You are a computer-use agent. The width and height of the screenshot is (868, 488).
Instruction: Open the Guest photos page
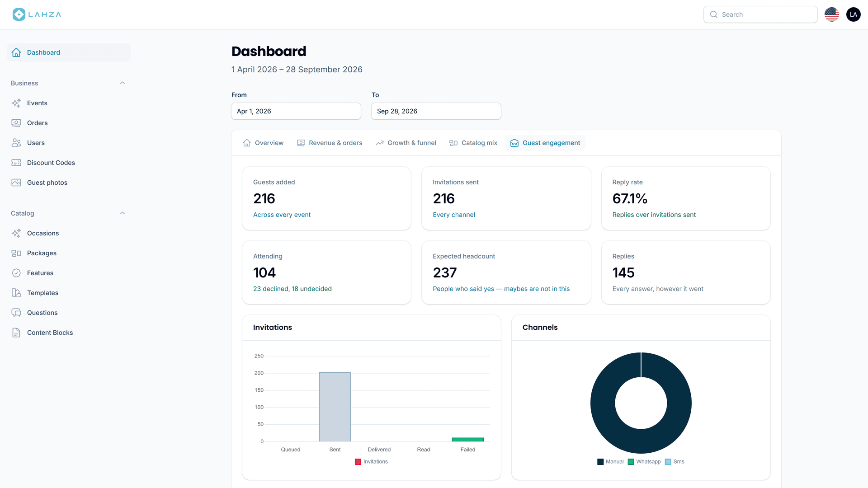pos(69,183)
